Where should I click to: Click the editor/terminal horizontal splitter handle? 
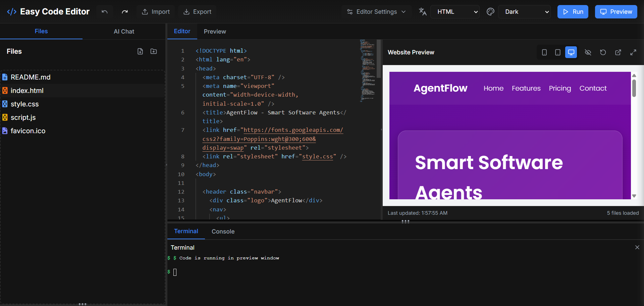406,221
